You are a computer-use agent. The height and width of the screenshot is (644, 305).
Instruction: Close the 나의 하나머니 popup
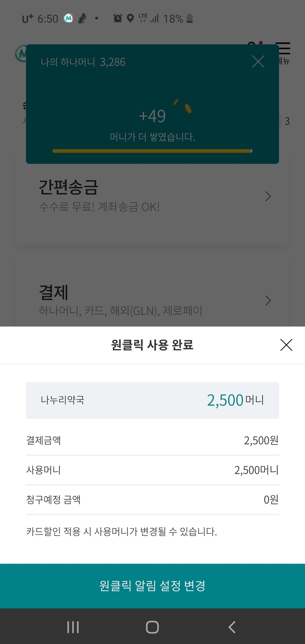point(258,62)
